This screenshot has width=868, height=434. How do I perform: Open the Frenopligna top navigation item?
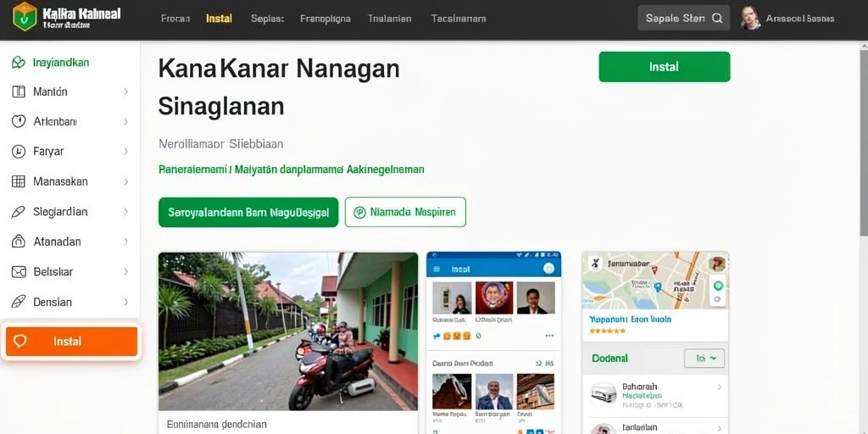point(325,19)
